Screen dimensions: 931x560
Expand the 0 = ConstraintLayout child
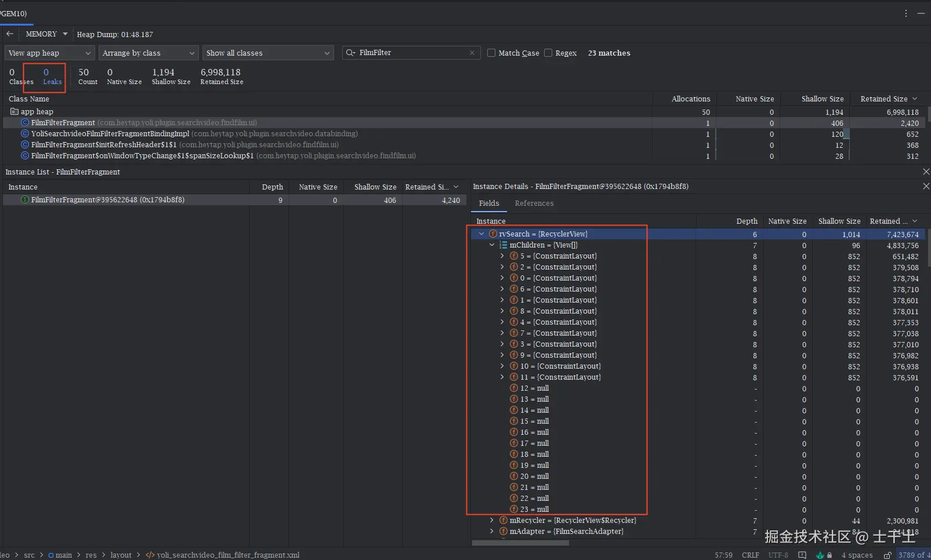coord(502,278)
